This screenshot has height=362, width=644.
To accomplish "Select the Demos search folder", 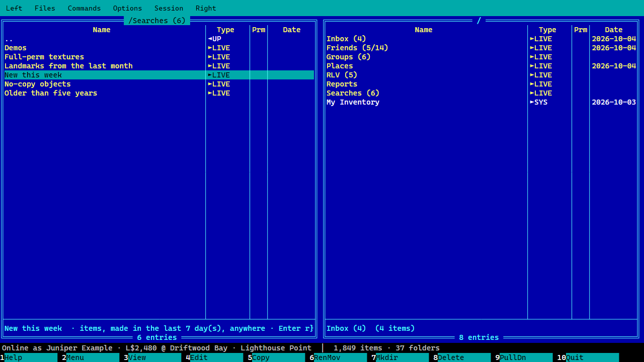I will coord(159,48).
